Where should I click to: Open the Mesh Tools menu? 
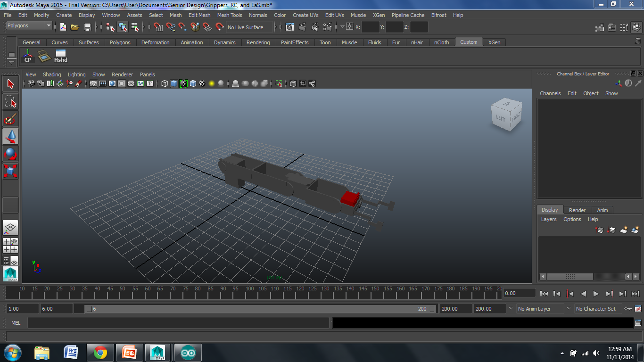[229, 15]
